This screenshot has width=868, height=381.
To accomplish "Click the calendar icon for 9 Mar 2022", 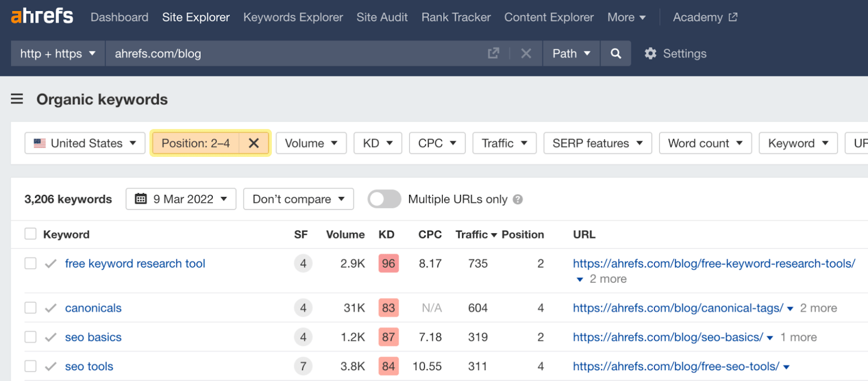I will tap(141, 199).
